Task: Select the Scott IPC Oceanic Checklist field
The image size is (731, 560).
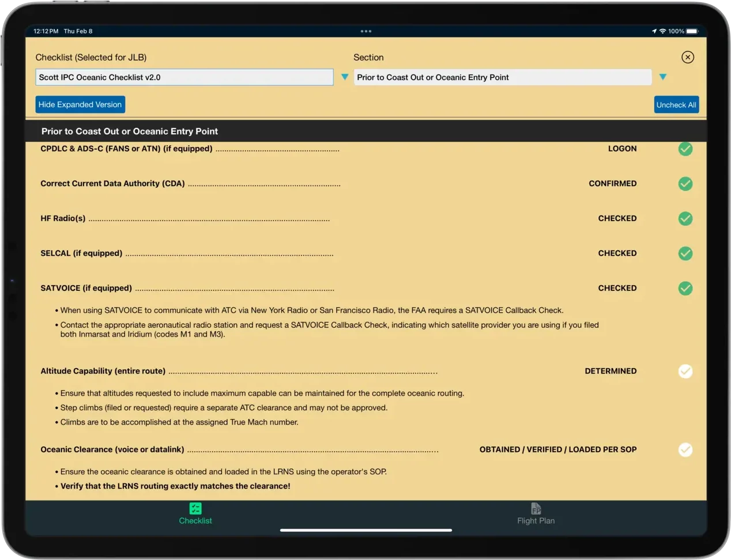Action: tap(184, 77)
